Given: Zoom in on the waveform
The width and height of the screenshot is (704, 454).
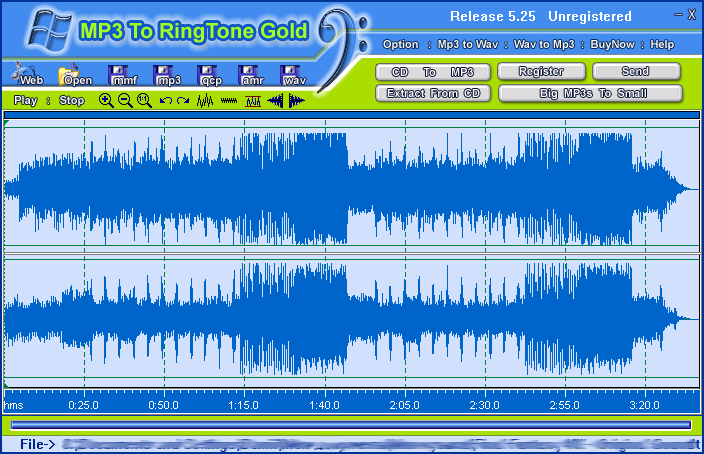Looking at the screenshot, I should point(106,101).
